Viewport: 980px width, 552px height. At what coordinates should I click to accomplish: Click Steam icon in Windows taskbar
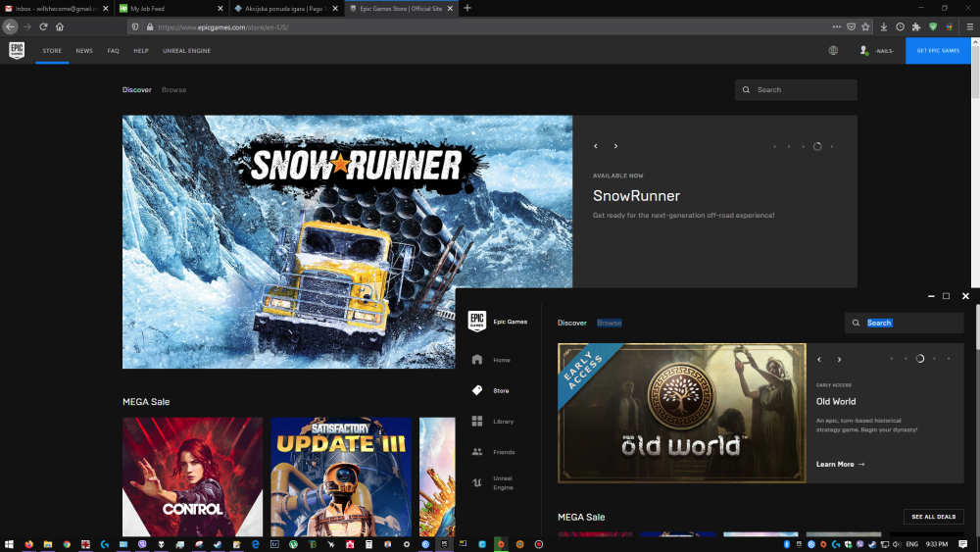pos(218,544)
